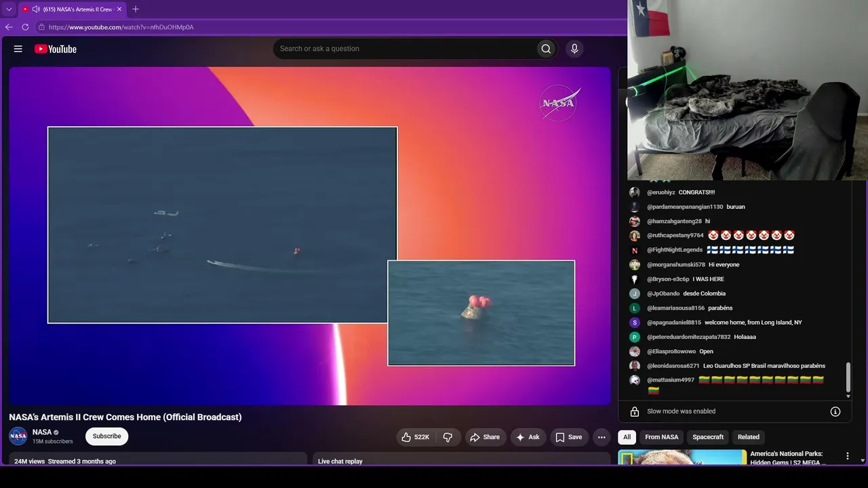Click chat user @pardameanpanangian1130

[685, 207]
